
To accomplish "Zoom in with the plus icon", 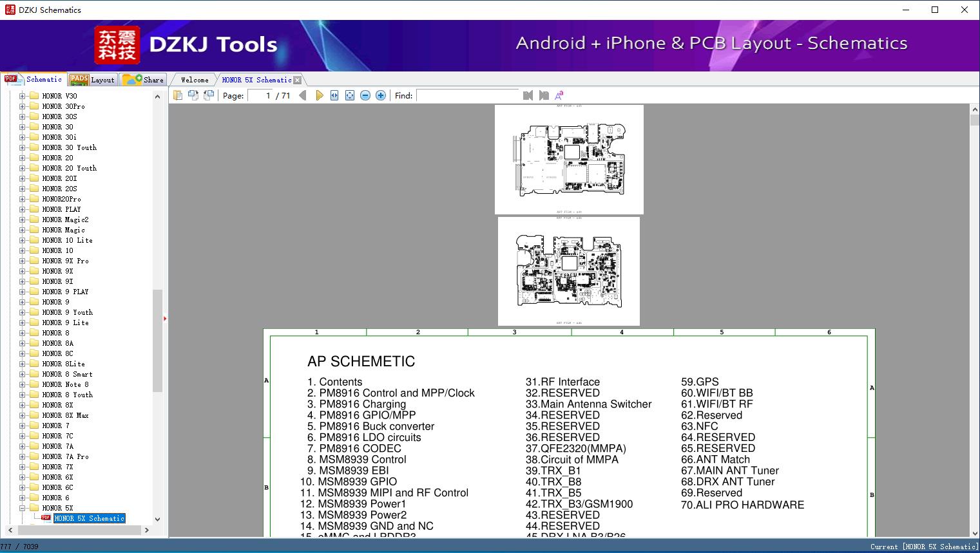I will tap(381, 95).
